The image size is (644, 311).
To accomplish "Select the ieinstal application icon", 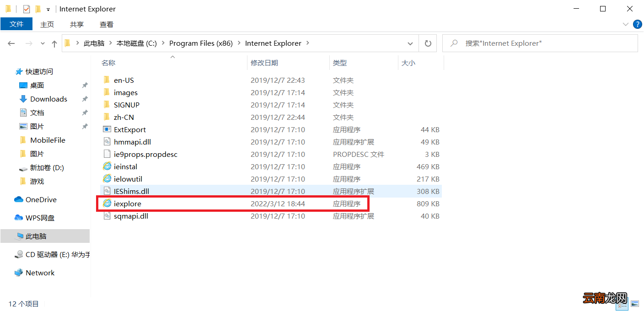I will click(x=107, y=166).
